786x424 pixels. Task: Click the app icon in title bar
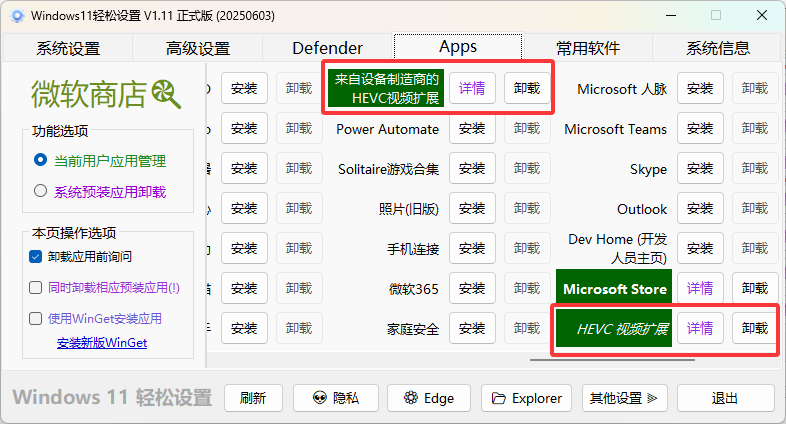(x=17, y=16)
